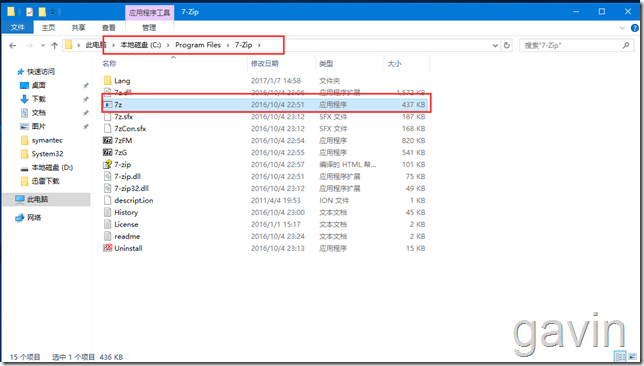Open 文档 in navigation pane

pyautogui.click(x=39, y=113)
